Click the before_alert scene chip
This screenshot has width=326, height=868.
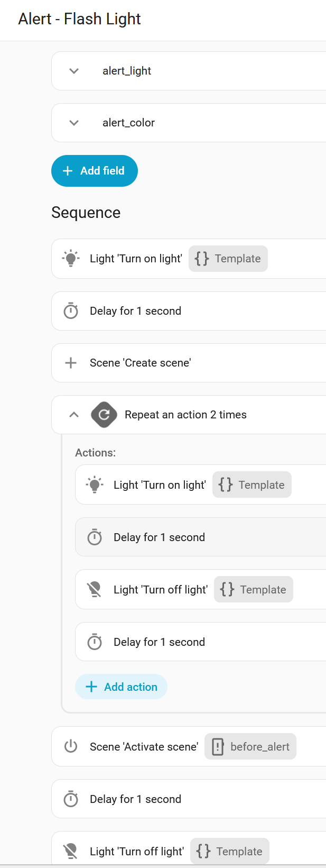coord(250,747)
